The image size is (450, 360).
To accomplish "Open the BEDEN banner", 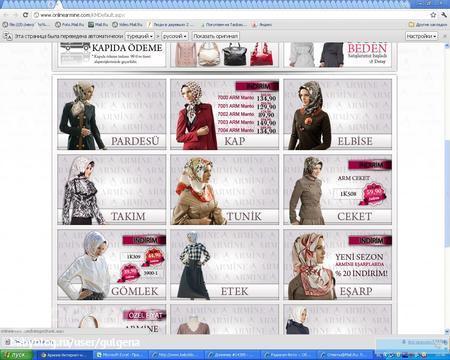I will tap(337, 54).
